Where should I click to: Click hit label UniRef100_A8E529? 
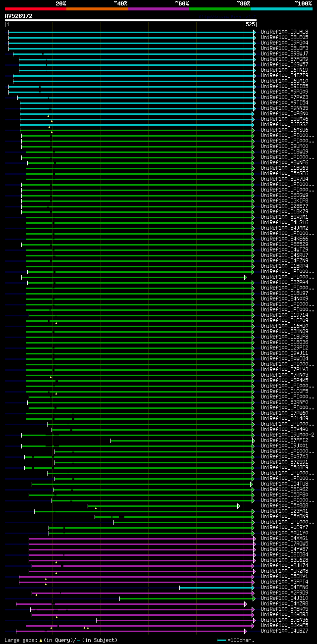[284, 245]
